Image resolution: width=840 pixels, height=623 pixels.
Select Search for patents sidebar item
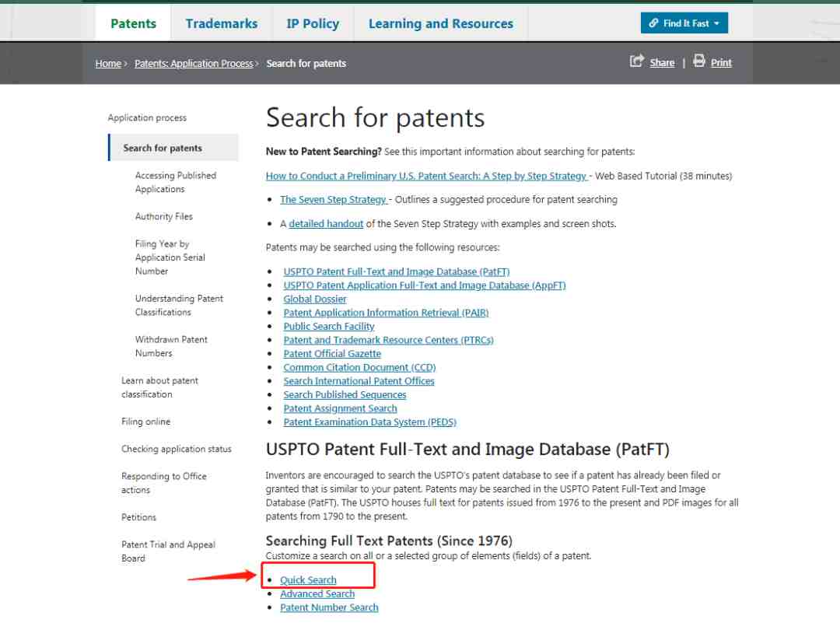(173, 148)
